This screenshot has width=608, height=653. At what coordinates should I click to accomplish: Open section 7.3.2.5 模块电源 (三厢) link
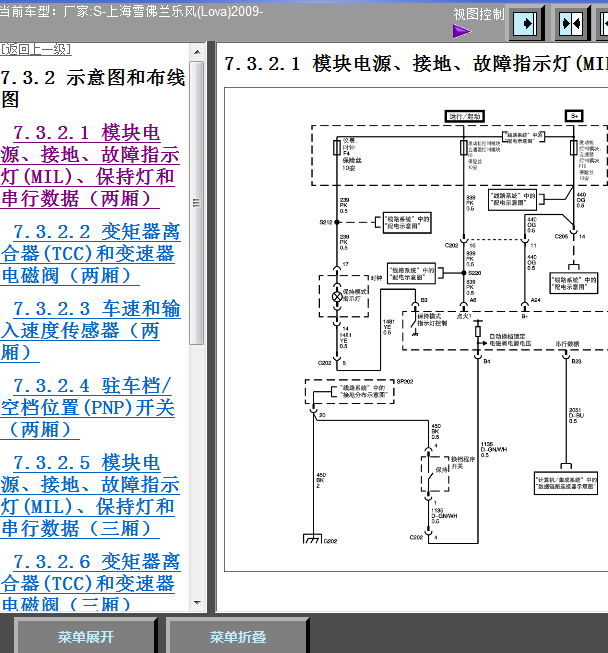(90, 496)
